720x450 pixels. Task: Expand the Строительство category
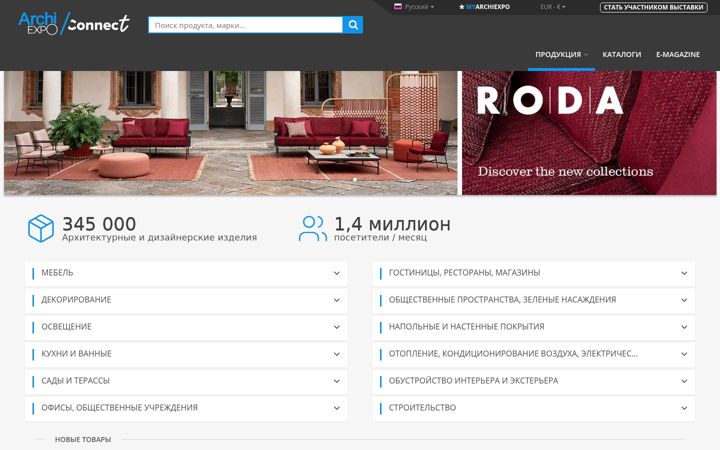(x=534, y=408)
